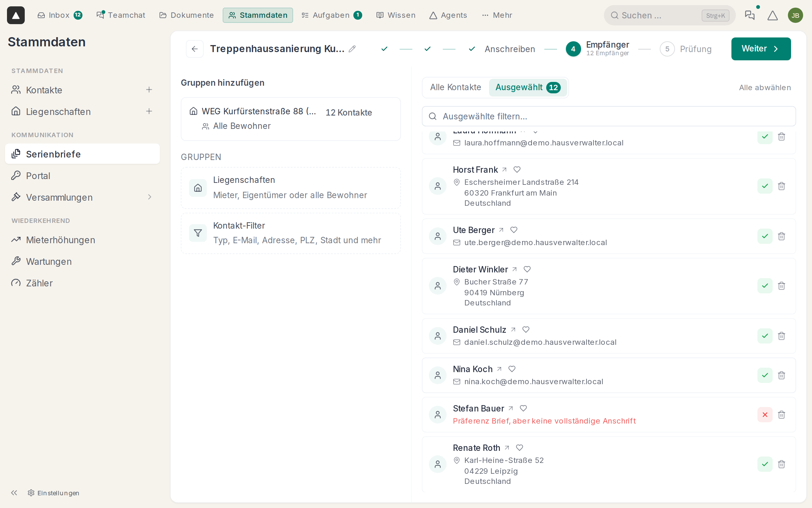Select the Ausgewählt tab
Image resolution: width=812 pixels, height=508 pixels.
pos(528,87)
